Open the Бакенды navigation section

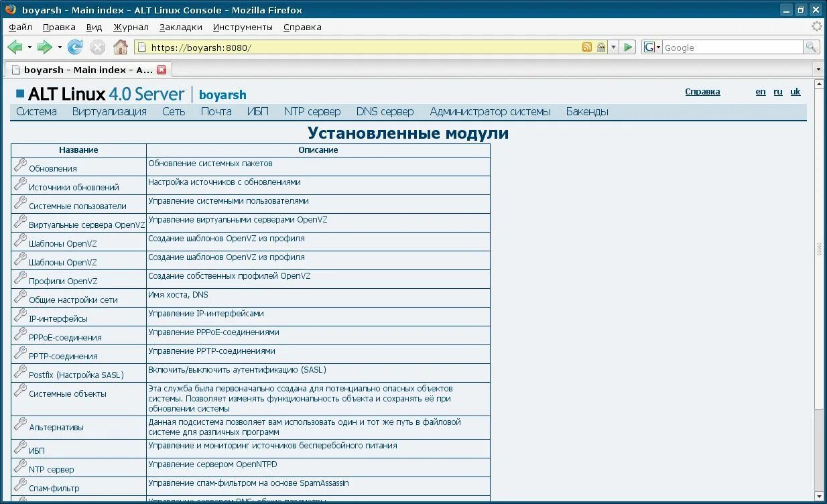[x=587, y=112]
